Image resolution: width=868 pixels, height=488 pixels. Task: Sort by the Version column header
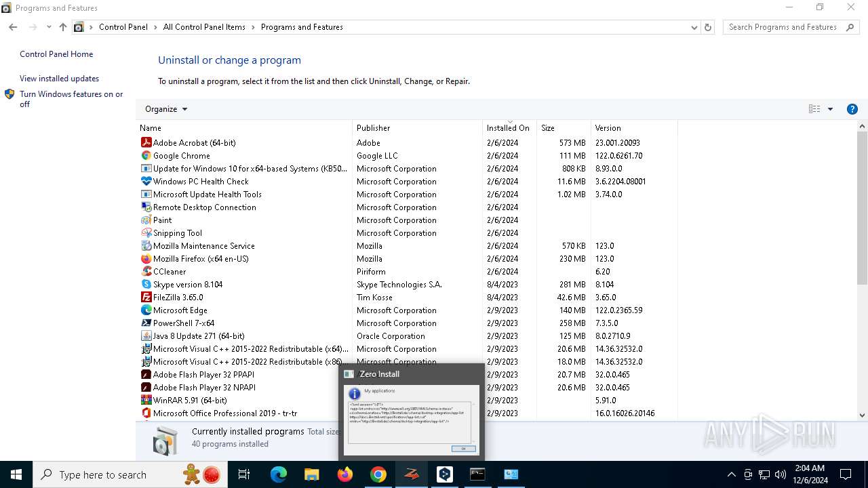(634, 127)
